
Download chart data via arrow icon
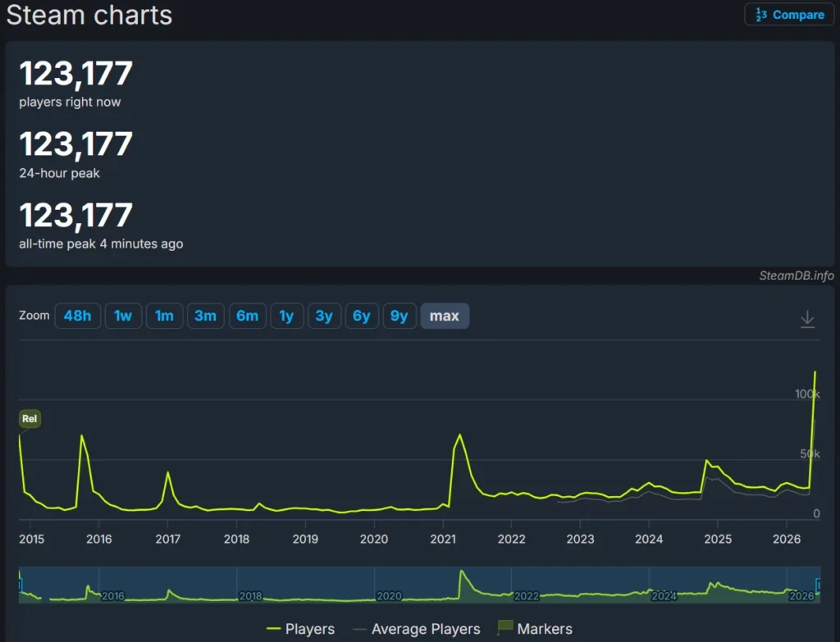807,319
